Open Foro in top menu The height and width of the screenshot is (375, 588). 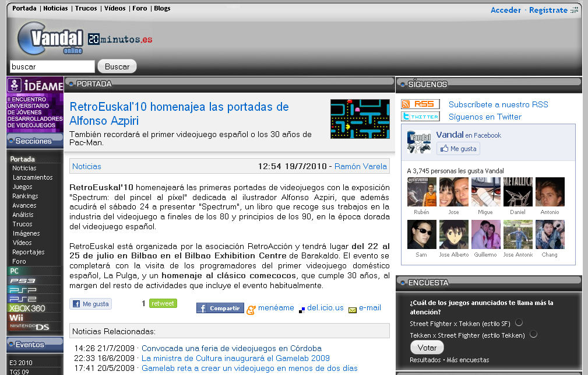139,8
